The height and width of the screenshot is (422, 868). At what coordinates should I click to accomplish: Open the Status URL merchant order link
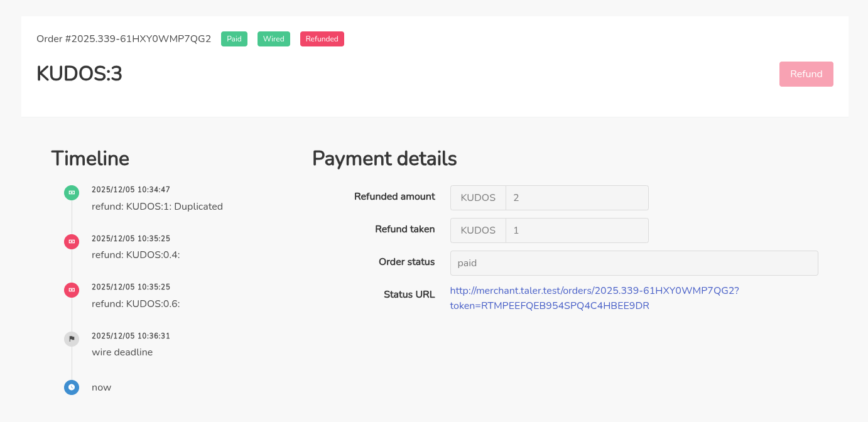tap(594, 298)
